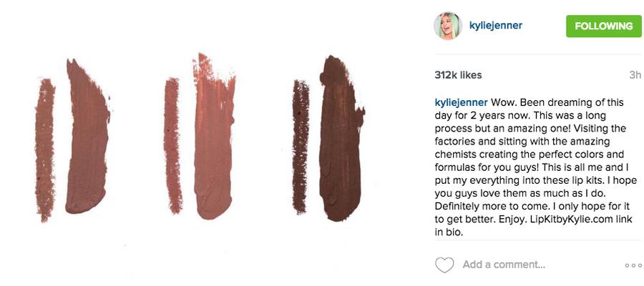This screenshot has width=644, height=286.
Task: Select the pink-nude wide middle lipstick swatch
Action: [x=213, y=137]
